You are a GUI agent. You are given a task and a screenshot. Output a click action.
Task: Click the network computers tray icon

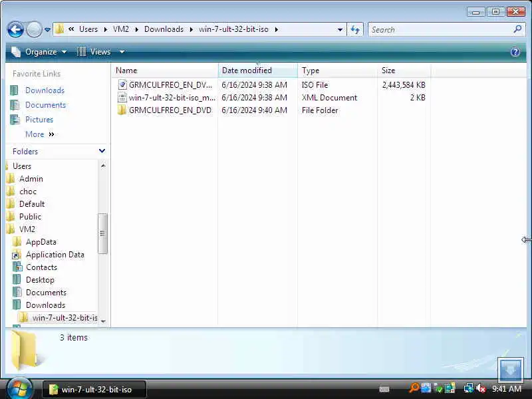(469, 388)
